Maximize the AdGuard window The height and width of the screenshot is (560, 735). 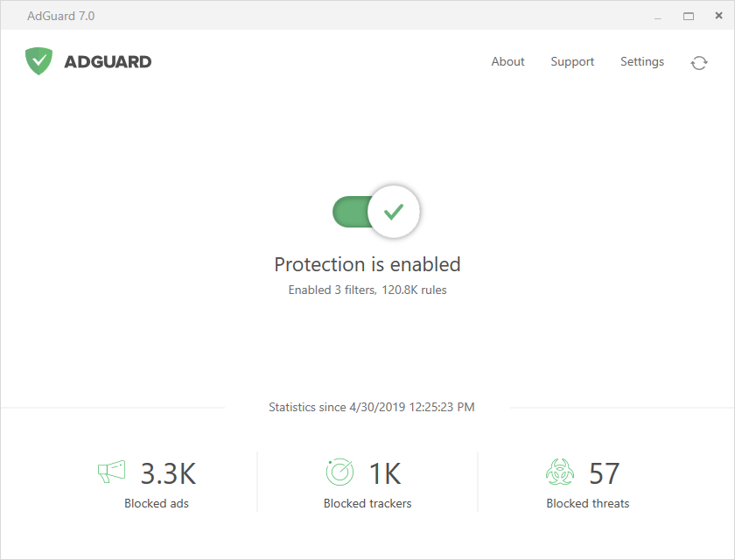[x=689, y=17]
